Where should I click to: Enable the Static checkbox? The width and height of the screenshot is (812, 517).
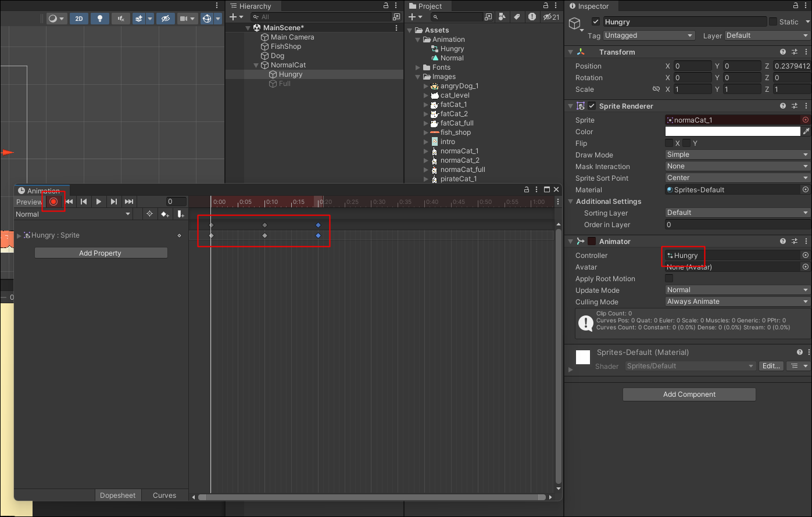(773, 21)
